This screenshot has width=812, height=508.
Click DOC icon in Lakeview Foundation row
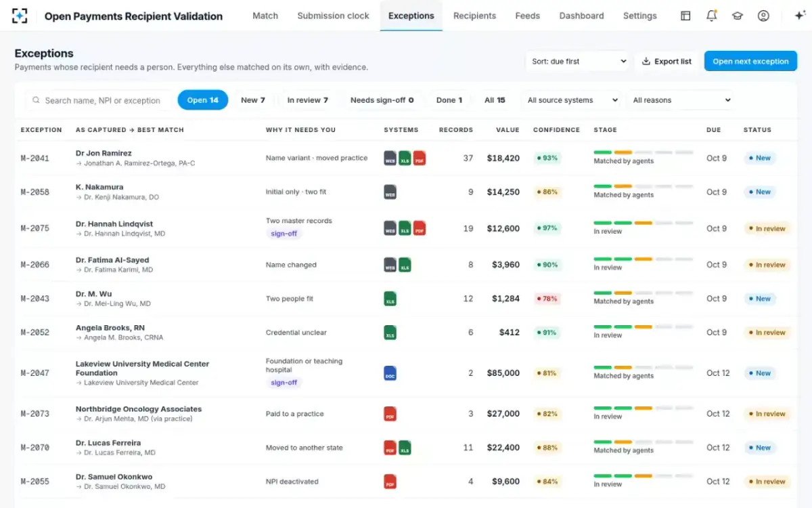coord(390,373)
